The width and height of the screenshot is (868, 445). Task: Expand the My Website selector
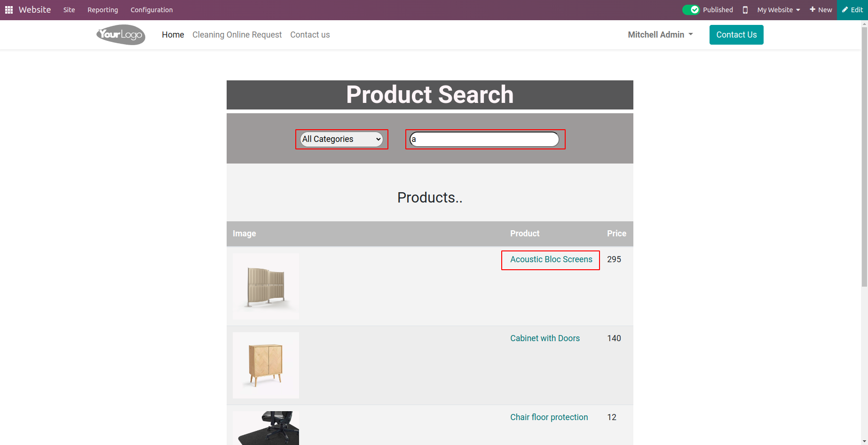click(779, 10)
